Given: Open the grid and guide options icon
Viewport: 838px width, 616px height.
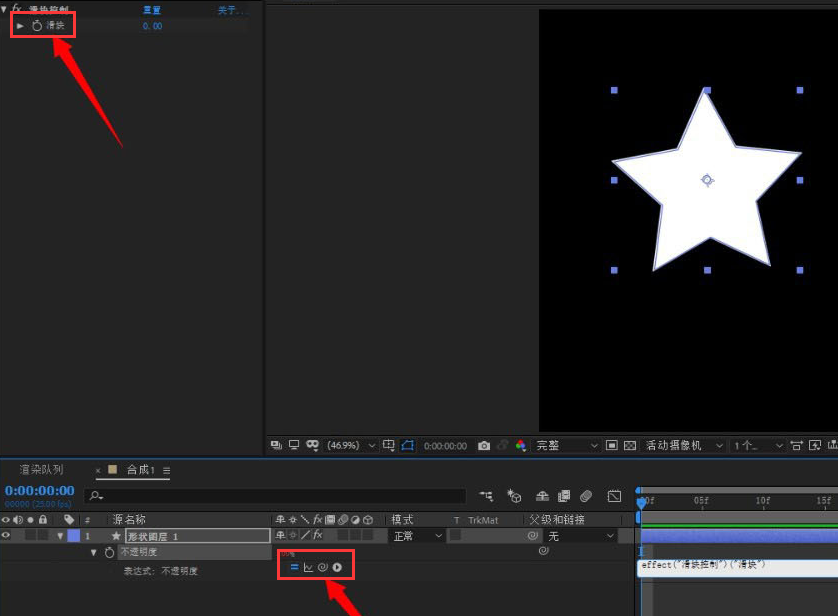Looking at the screenshot, I should pyautogui.click(x=389, y=445).
